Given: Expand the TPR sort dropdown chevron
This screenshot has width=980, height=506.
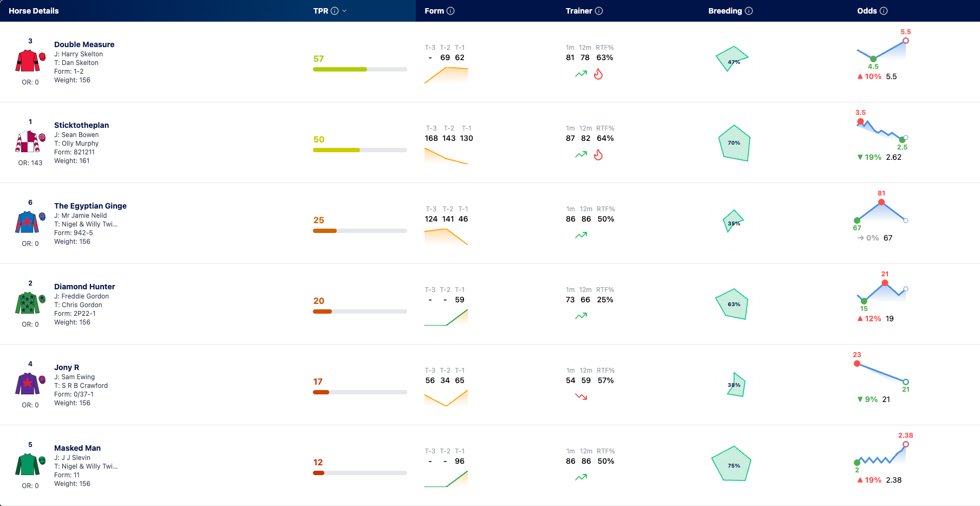Looking at the screenshot, I should click(344, 11).
